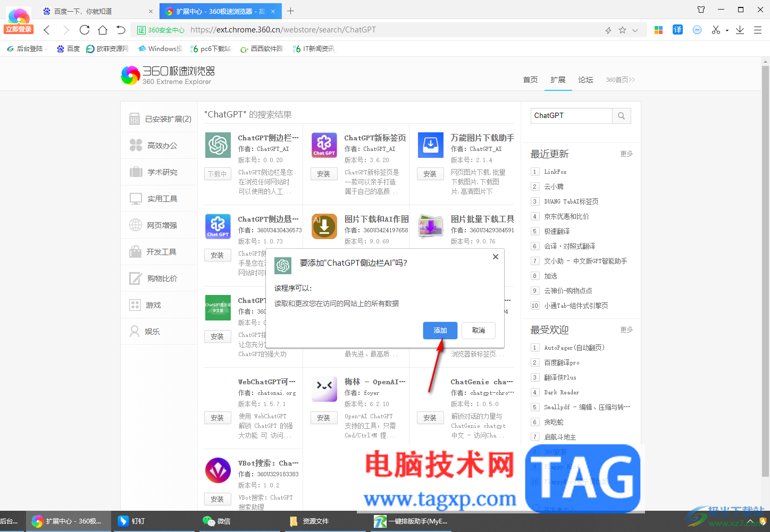Click the speed mode lightning icon
Image resolution: width=770 pixels, height=532 pixels.
click(608, 30)
